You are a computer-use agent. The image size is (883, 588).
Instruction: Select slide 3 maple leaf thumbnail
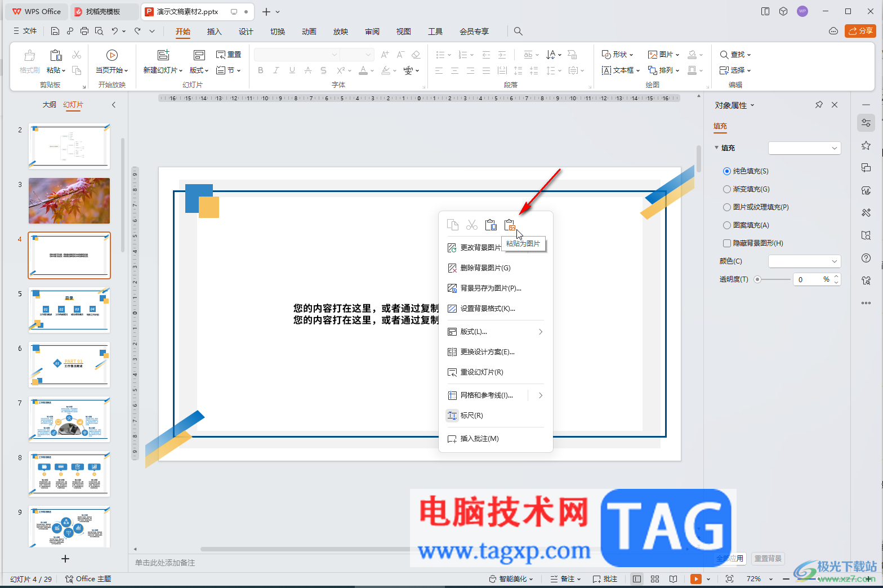coord(69,201)
